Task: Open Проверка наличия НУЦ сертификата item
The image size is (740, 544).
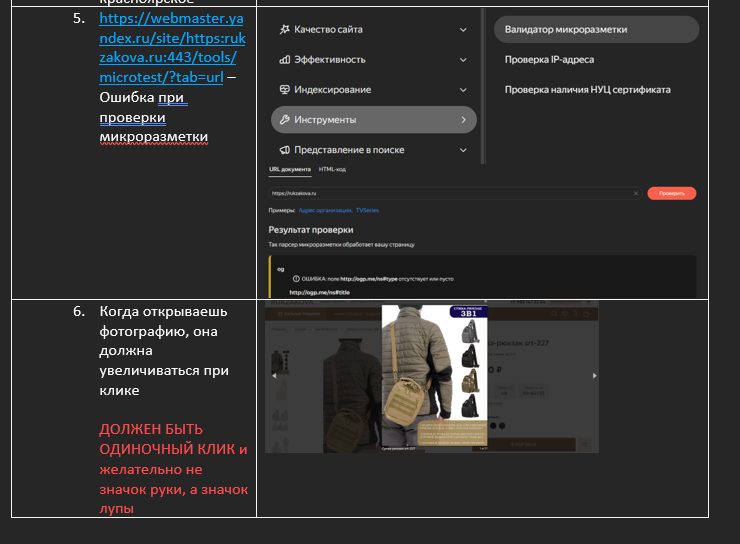Action: (588, 90)
